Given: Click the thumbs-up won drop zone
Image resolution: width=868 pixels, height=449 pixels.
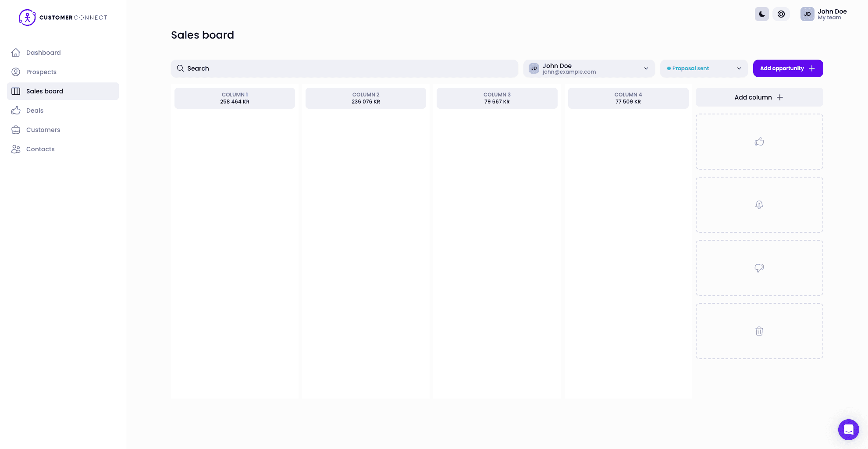Looking at the screenshot, I should [x=759, y=142].
